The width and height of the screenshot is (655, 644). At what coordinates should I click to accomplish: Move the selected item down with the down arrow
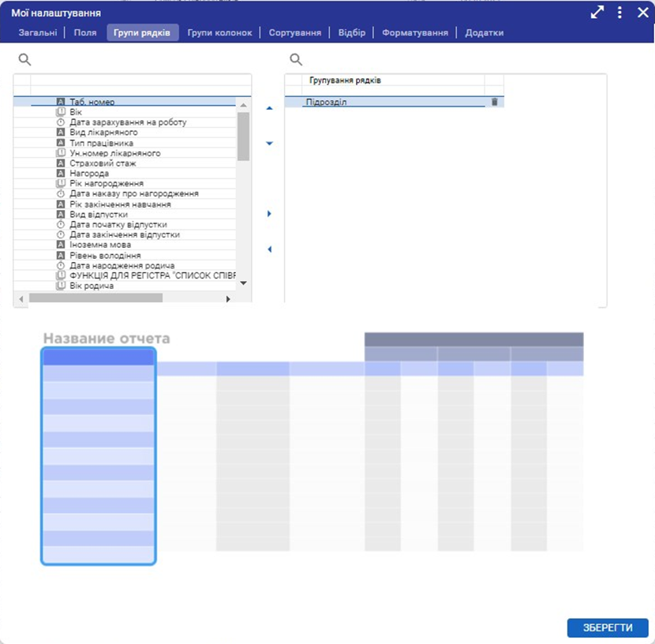coord(269,144)
